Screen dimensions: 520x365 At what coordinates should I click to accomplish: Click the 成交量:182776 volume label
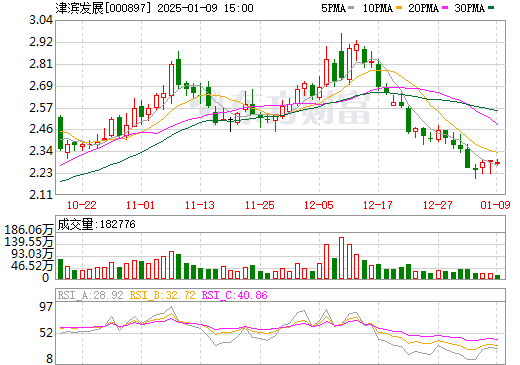[97, 224]
